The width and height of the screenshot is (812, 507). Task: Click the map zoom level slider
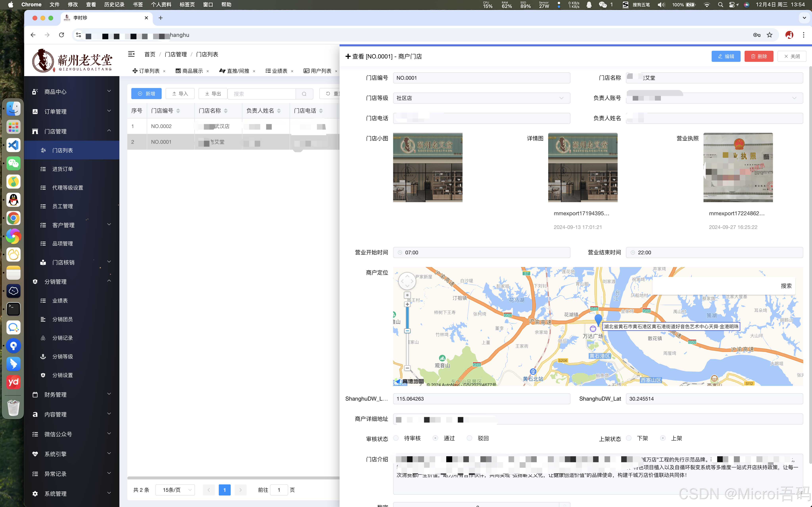click(x=407, y=331)
